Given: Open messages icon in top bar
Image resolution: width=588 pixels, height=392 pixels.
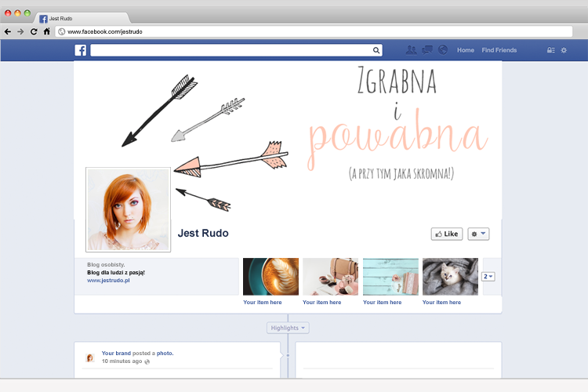Looking at the screenshot, I should point(427,50).
